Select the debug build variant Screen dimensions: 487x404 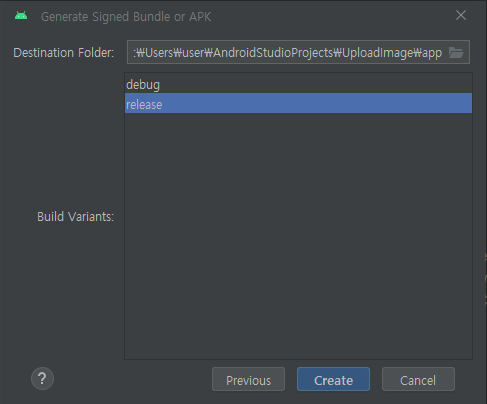[298, 84]
